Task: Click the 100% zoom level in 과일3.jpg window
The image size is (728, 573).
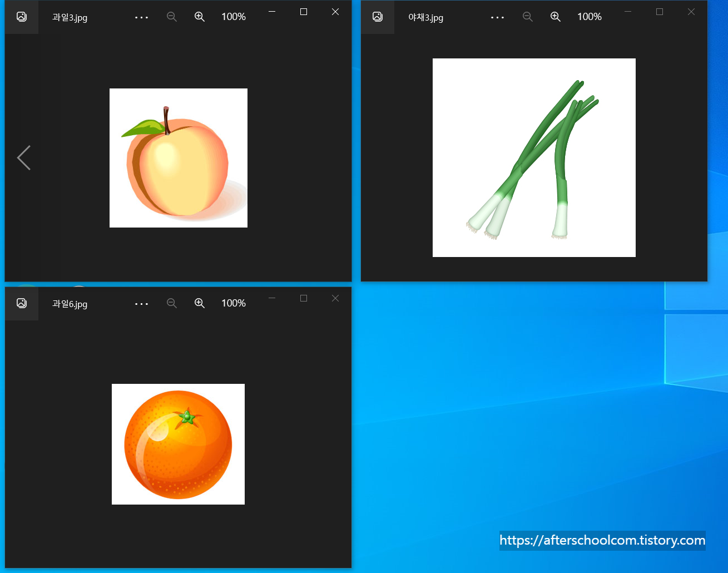Action: pos(234,17)
